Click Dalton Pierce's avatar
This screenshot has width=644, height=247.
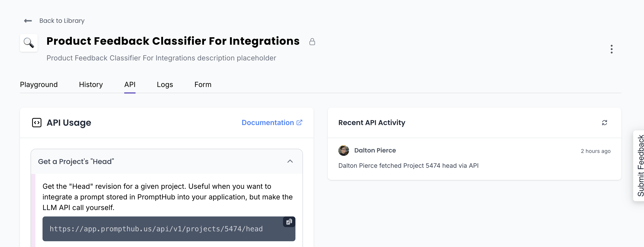click(x=343, y=150)
